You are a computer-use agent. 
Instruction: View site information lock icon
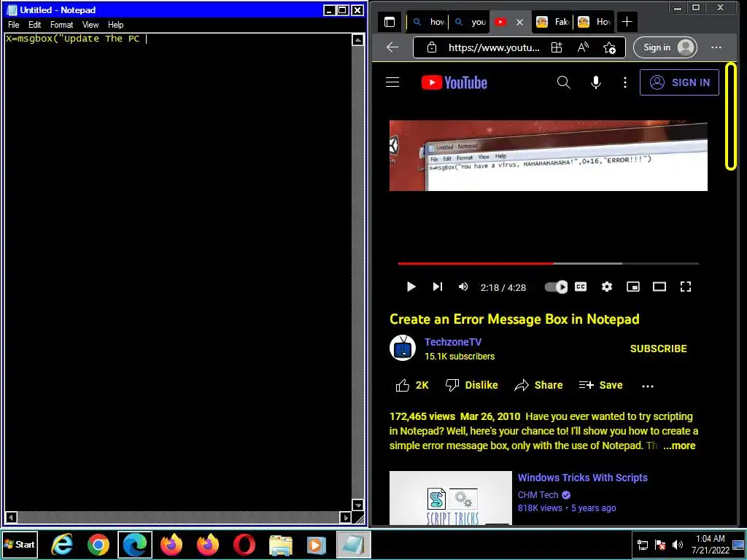[432, 47]
